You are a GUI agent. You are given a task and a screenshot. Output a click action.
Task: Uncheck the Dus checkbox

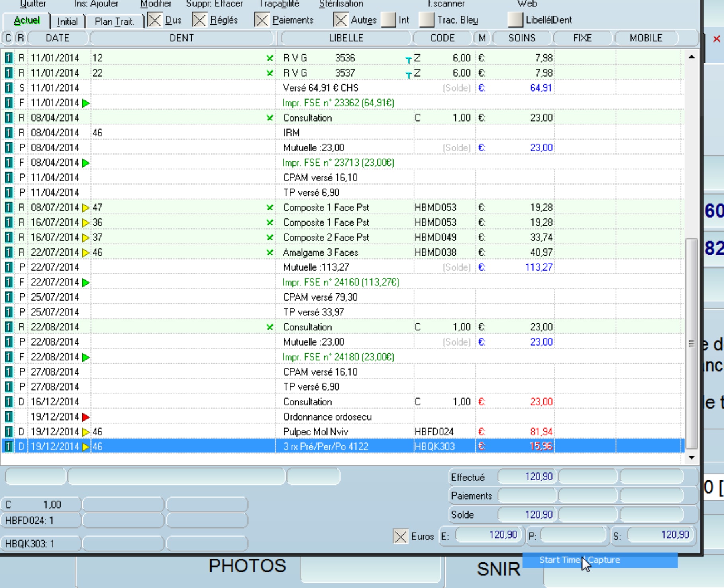[155, 20]
